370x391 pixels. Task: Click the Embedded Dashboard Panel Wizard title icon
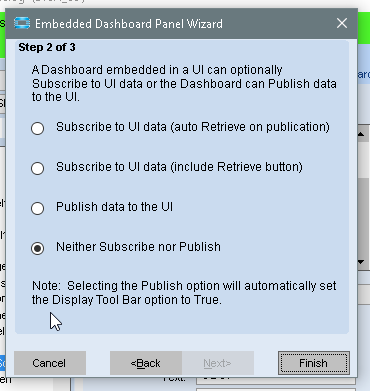coord(22,24)
